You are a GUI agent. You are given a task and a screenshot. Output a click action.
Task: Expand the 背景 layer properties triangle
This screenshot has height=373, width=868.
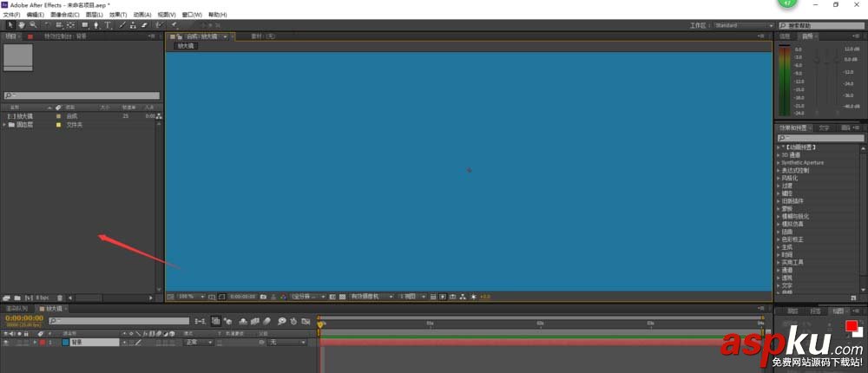[x=36, y=343]
